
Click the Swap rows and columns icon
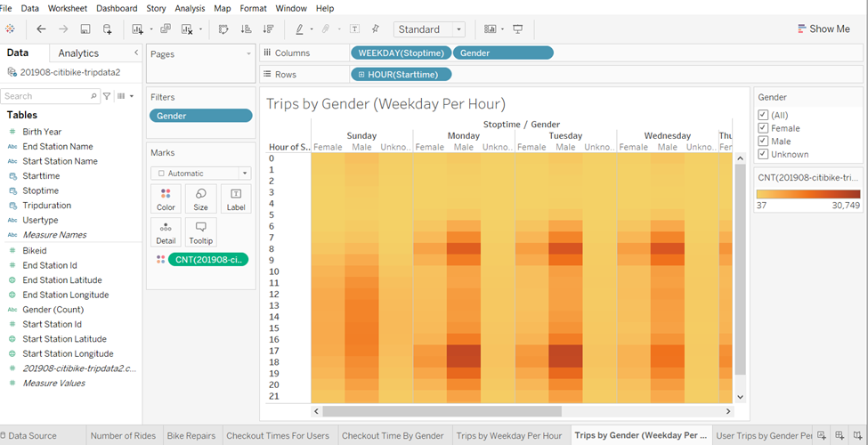223,29
